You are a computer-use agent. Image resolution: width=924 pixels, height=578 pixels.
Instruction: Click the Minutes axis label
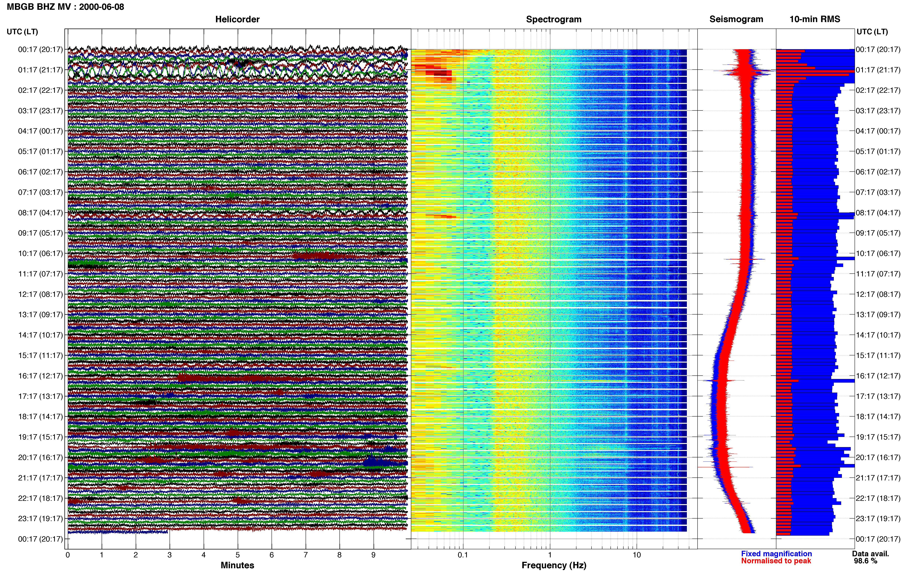[x=237, y=565]
